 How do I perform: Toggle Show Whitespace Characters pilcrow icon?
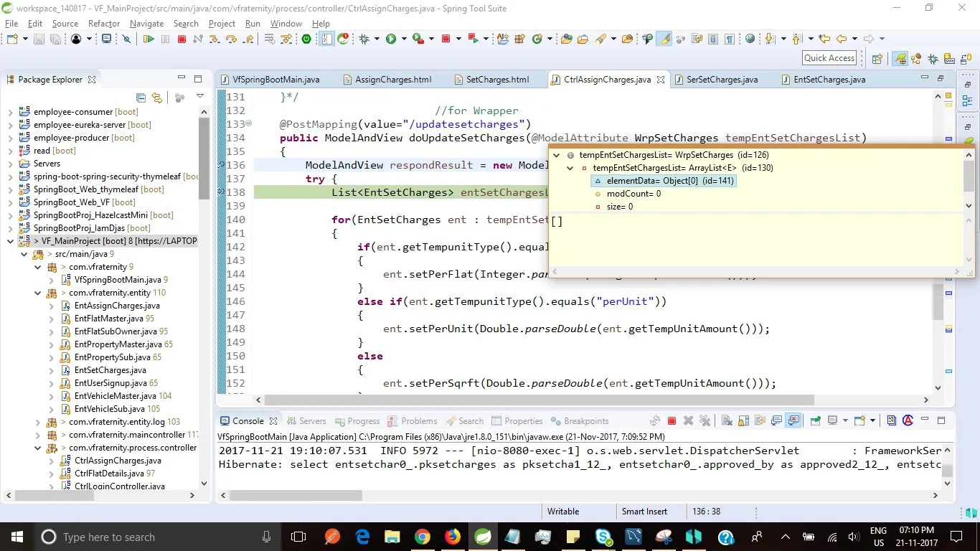[x=730, y=39]
